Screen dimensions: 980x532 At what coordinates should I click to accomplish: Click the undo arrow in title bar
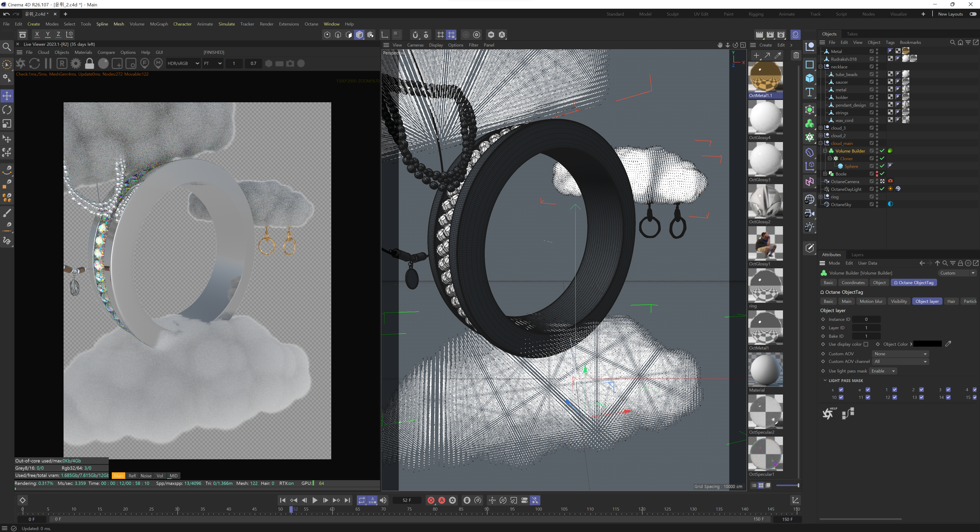pyautogui.click(x=6, y=14)
